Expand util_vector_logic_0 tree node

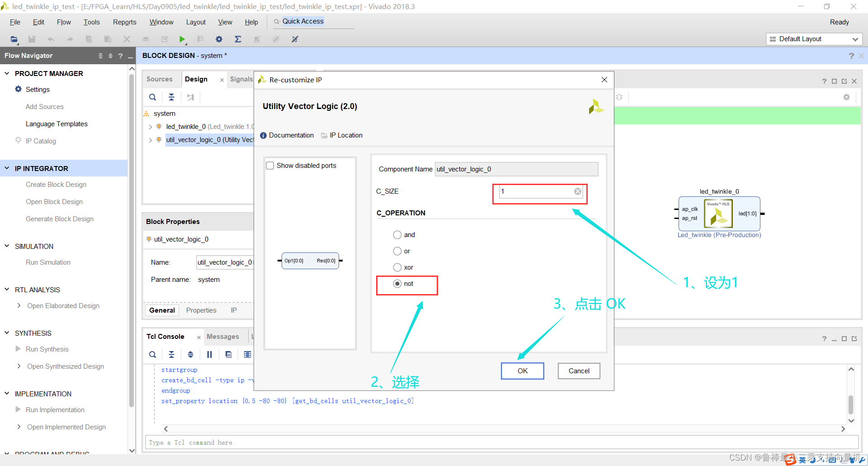pyautogui.click(x=150, y=140)
